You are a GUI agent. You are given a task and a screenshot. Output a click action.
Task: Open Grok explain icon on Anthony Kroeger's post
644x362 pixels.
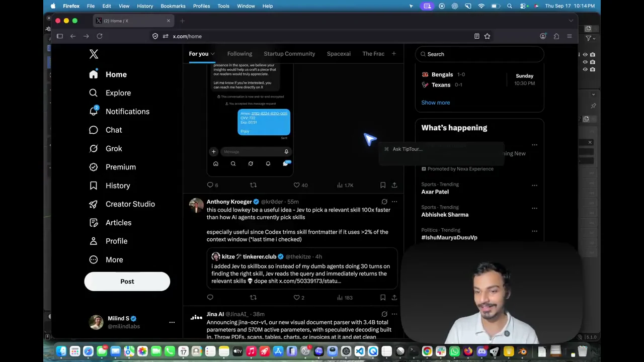[384, 202]
